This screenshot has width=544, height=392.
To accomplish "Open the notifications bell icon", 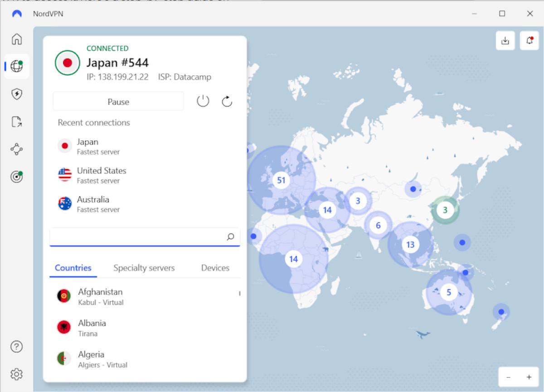I will click(x=529, y=41).
